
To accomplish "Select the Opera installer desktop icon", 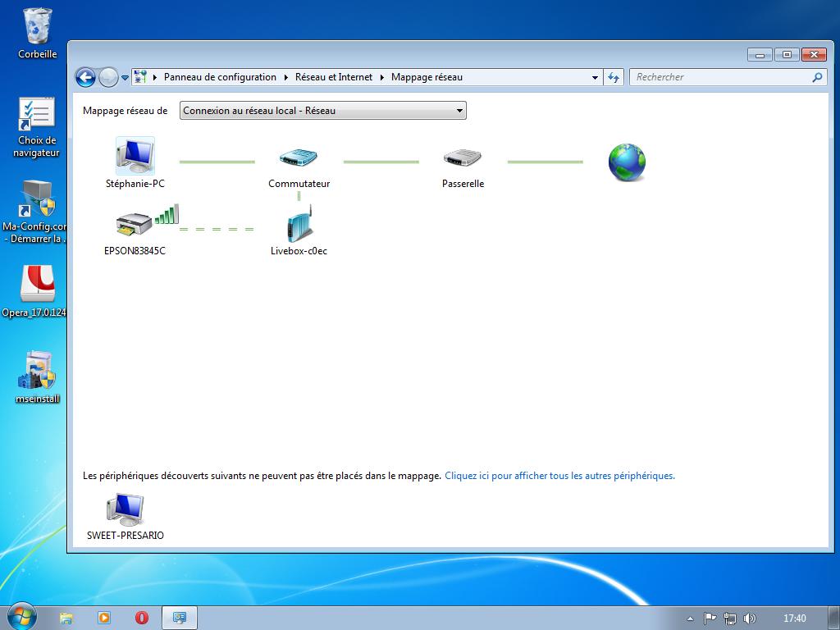I will point(34,291).
